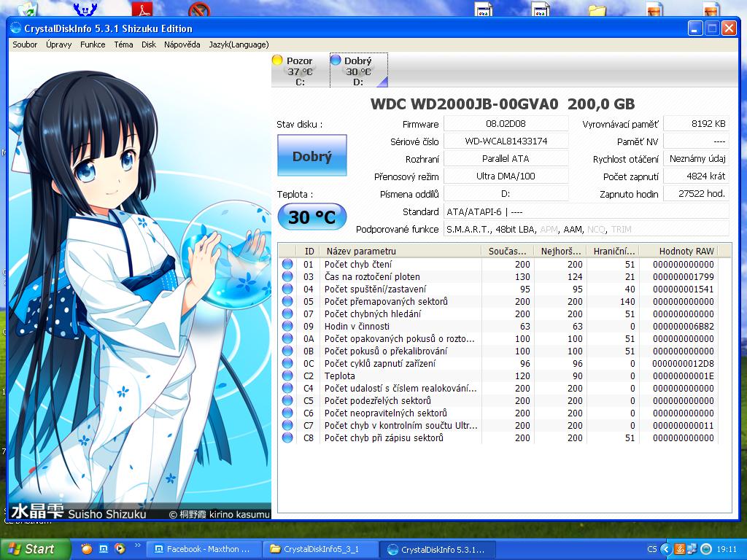Click status icon for Teplota row
The height and width of the screenshot is (560, 747).
click(287, 376)
